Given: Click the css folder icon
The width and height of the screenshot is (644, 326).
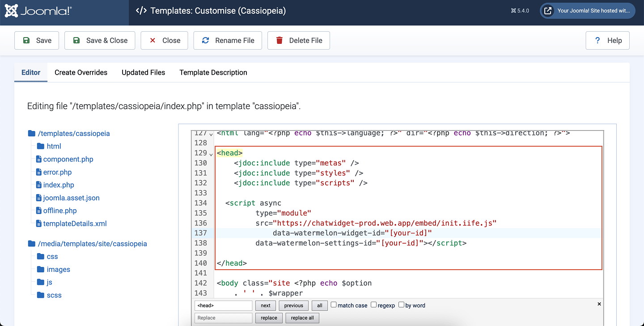Looking at the screenshot, I should pos(40,257).
